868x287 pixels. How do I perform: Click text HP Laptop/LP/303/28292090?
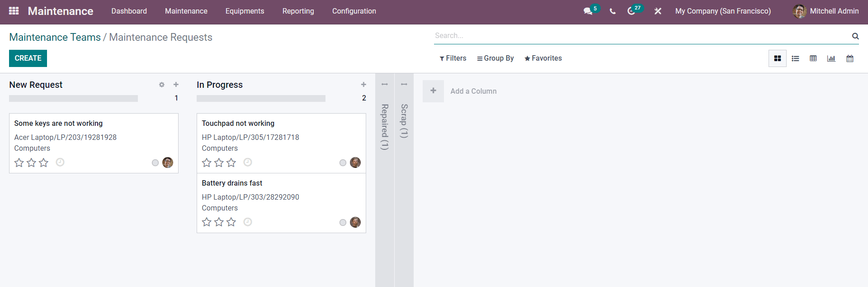(x=250, y=197)
